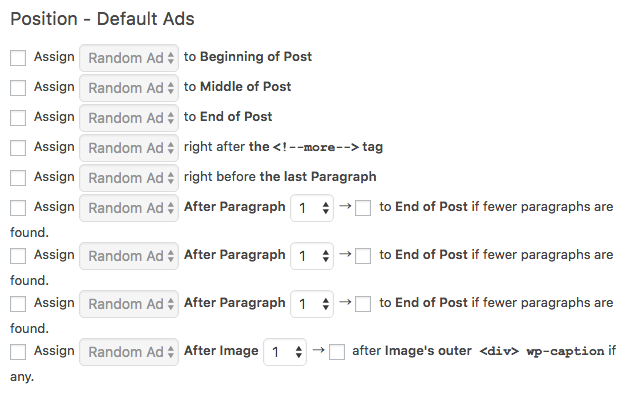Check the After Image assign checkbox
The height and width of the screenshot is (396, 640).
[18, 352]
